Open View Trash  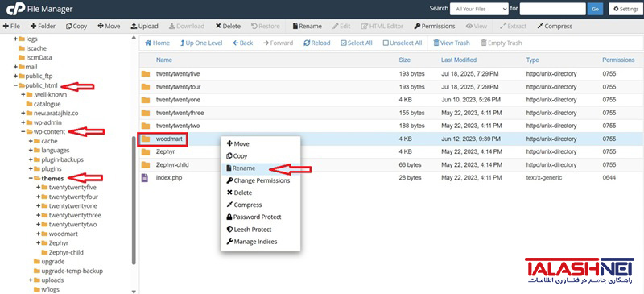(x=452, y=43)
